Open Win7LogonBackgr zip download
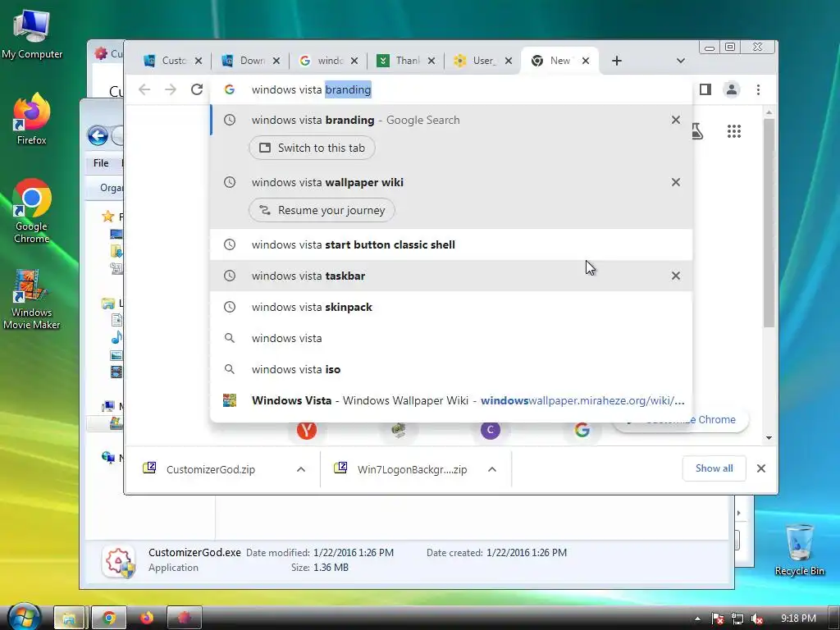 (412, 469)
